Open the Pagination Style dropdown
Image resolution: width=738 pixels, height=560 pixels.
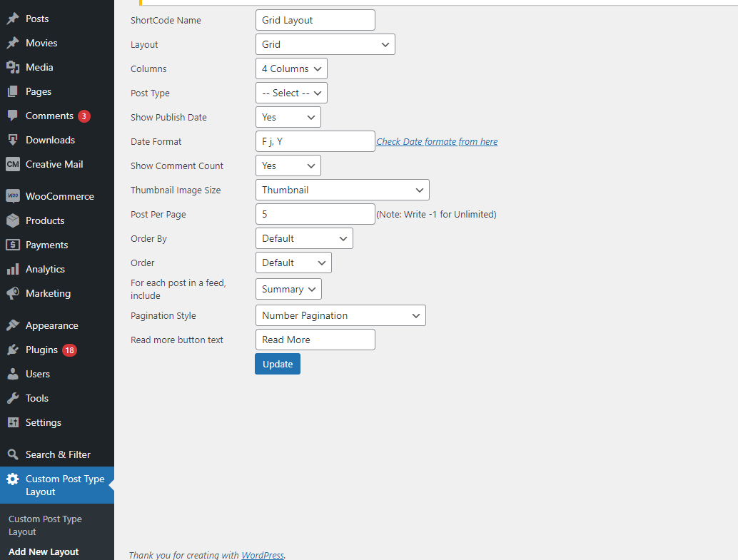point(340,315)
